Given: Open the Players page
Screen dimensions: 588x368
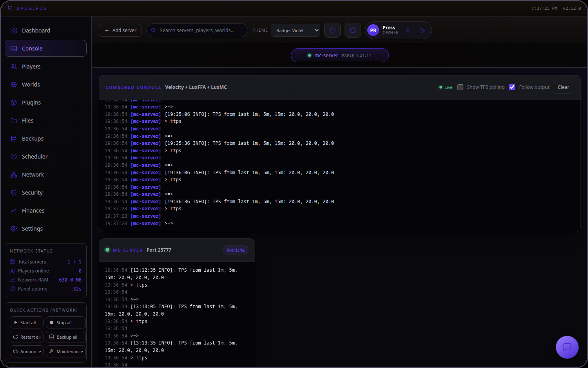Looking at the screenshot, I should pos(45,67).
